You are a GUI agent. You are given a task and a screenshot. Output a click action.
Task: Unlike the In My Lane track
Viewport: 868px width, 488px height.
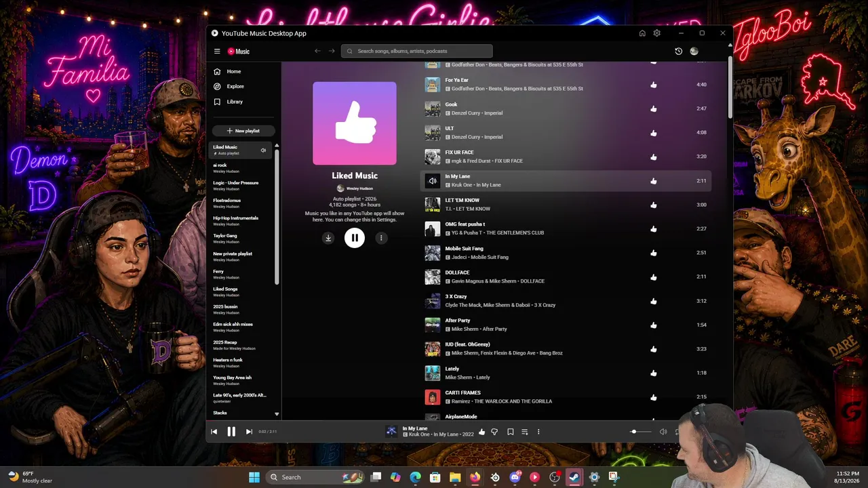pos(654,181)
